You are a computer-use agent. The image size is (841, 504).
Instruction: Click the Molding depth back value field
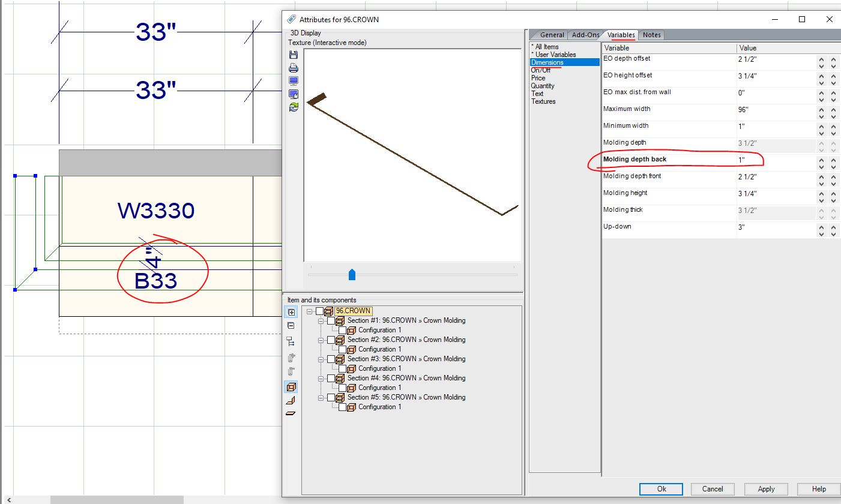click(774, 160)
